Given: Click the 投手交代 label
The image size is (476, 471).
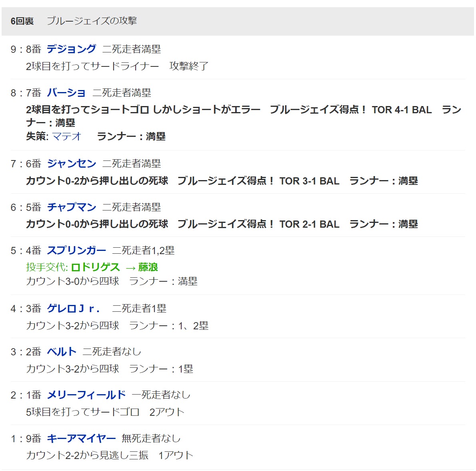Looking at the screenshot, I should (47, 267).
